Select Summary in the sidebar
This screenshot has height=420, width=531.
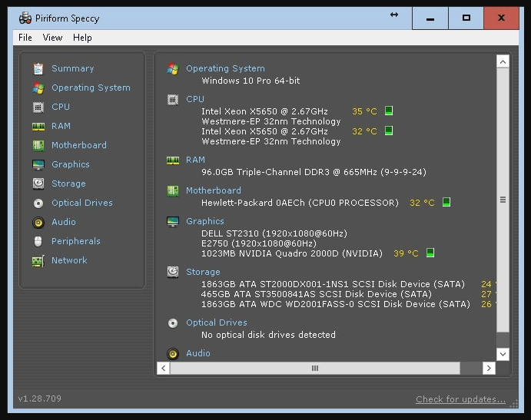(73, 68)
